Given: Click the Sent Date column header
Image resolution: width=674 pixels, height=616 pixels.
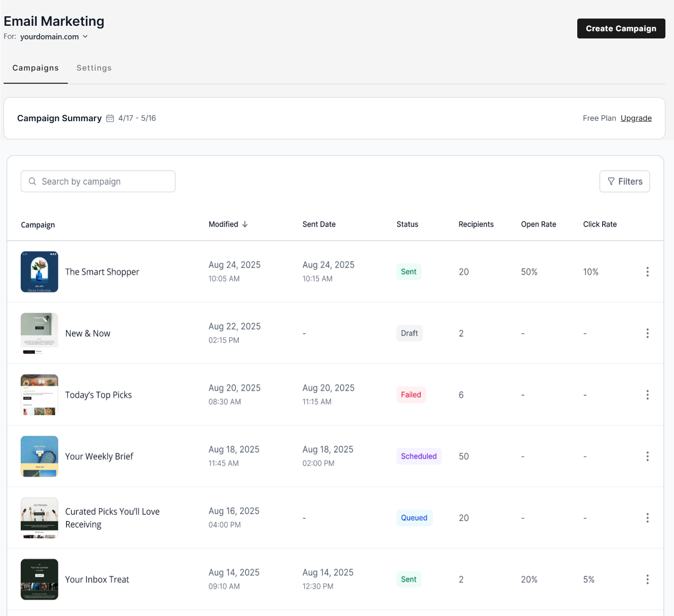Looking at the screenshot, I should click(x=319, y=224).
